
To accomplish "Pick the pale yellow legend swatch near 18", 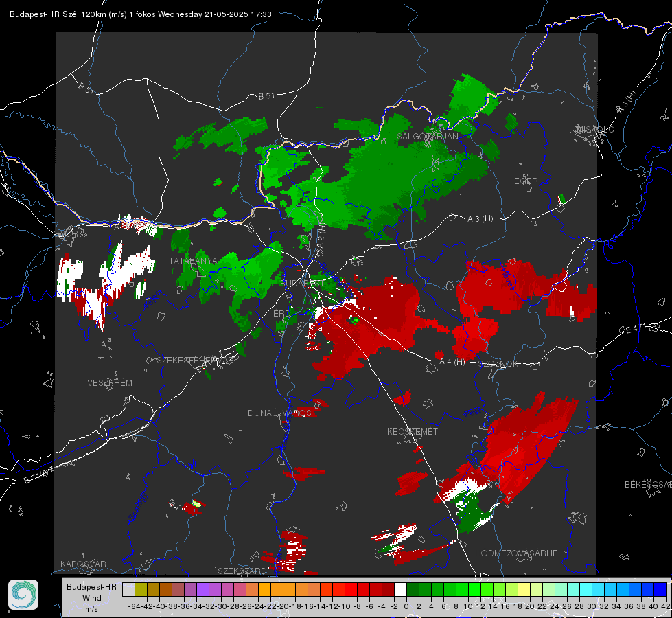I will pyautogui.click(x=524, y=589).
